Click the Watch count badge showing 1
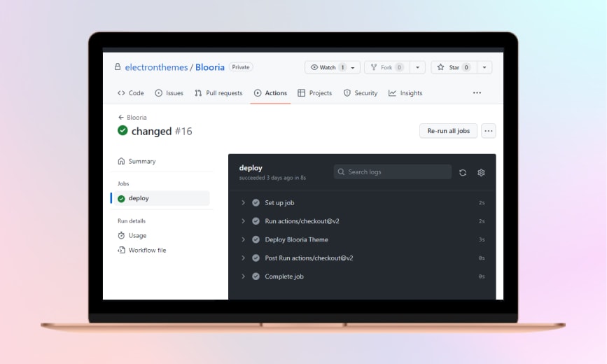The height and width of the screenshot is (364, 607). point(342,67)
